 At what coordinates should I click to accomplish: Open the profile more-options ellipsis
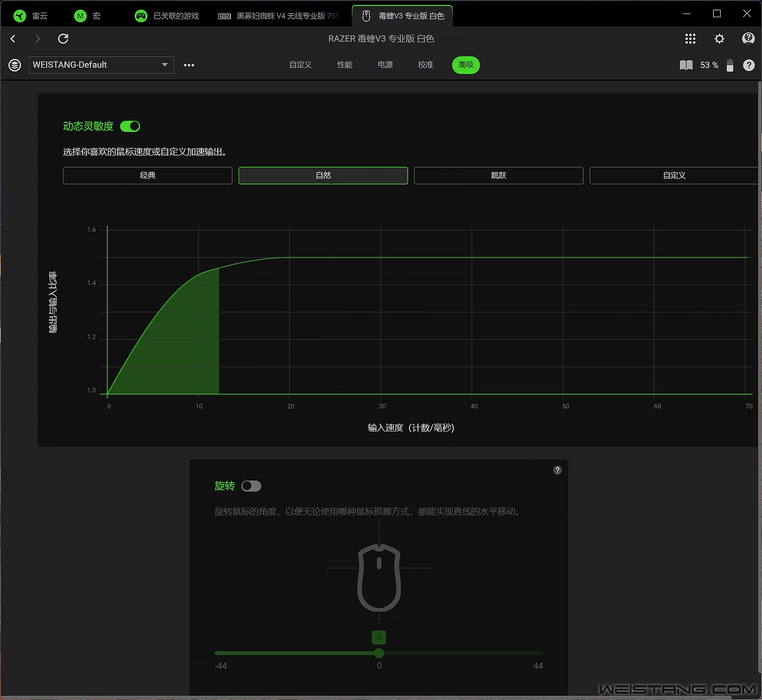(x=189, y=65)
